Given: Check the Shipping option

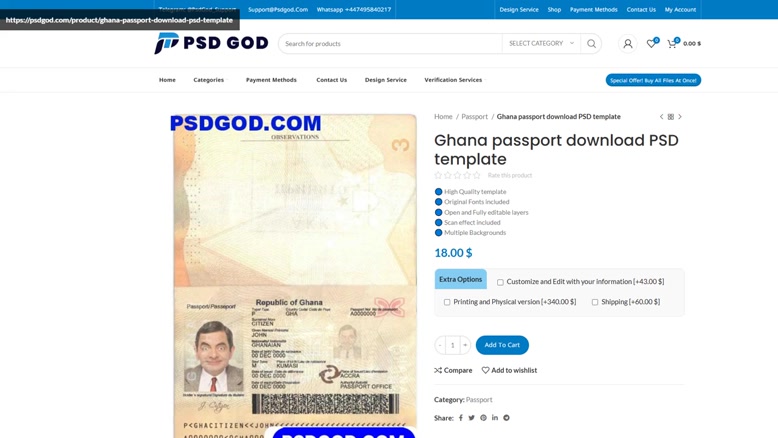Looking at the screenshot, I should 595,302.
